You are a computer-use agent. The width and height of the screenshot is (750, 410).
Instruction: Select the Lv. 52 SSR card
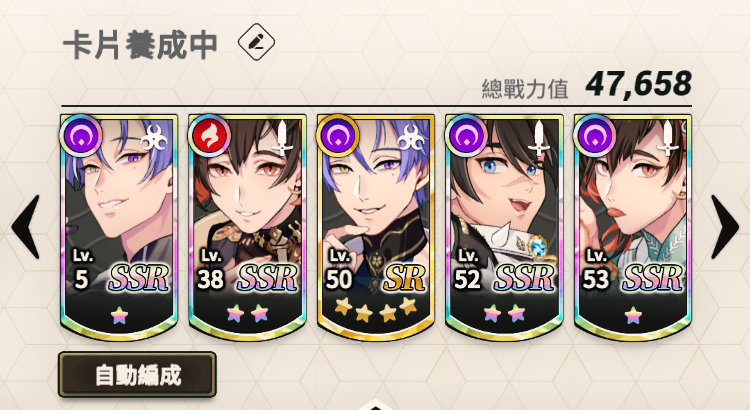(x=504, y=227)
